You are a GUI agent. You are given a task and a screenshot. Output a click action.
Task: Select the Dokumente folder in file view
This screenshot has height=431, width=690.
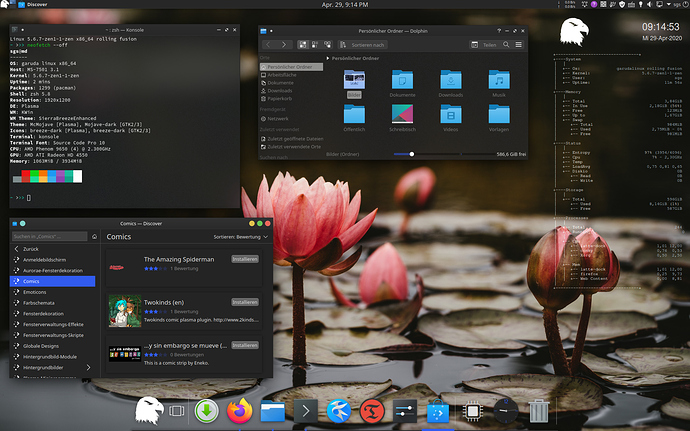pyautogui.click(x=402, y=80)
